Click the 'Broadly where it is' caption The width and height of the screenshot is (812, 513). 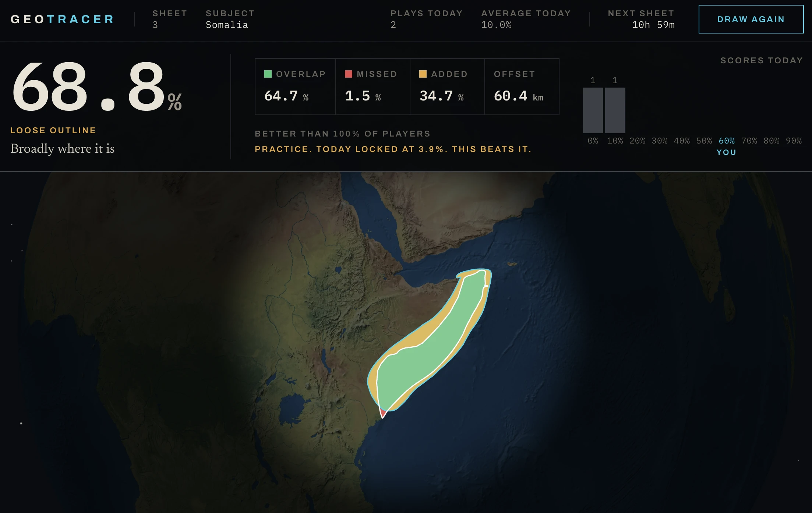(x=63, y=148)
